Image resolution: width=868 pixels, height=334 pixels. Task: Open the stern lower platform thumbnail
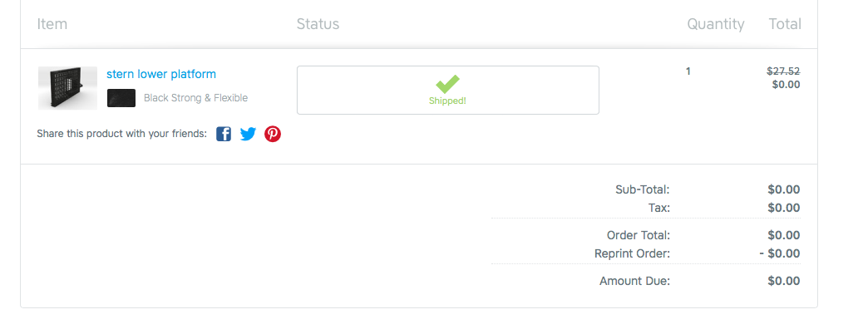67,88
